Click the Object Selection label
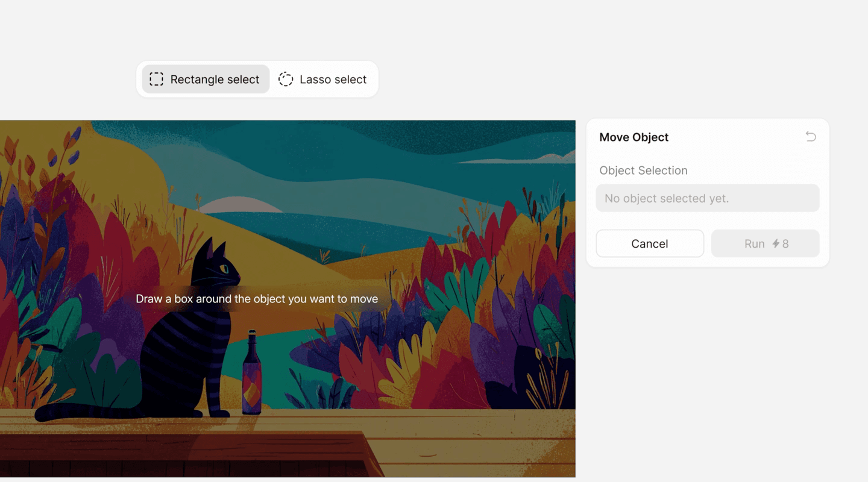This screenshot has width=868, height=482. click(x=643, y=171)
